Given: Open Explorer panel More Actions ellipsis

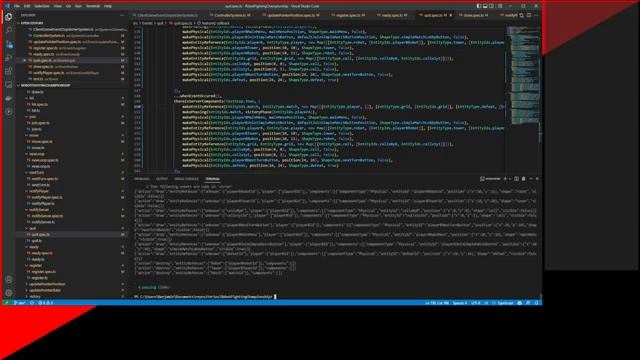Looking at the screenshot, I should 122,15.
